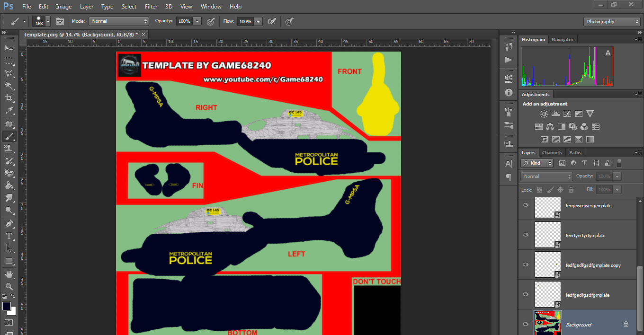Open the Photography workspace dropdown

612,22
